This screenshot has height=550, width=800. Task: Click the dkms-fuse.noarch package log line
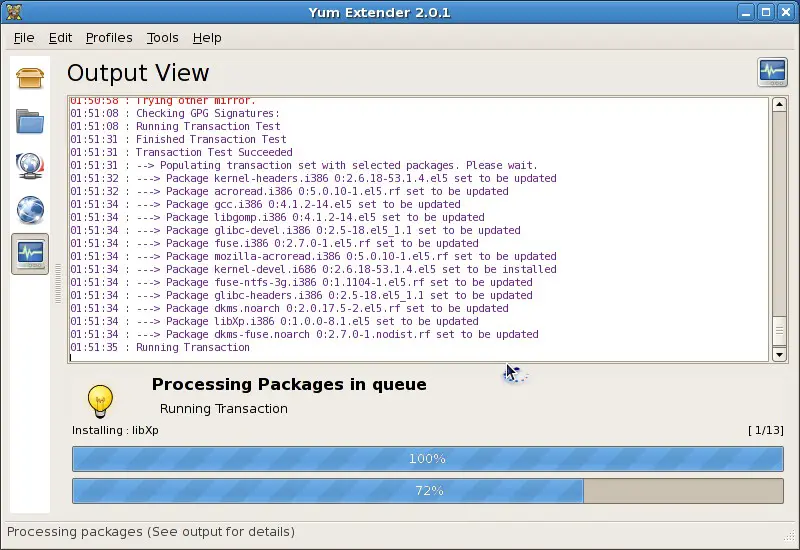tap(305, 334)
